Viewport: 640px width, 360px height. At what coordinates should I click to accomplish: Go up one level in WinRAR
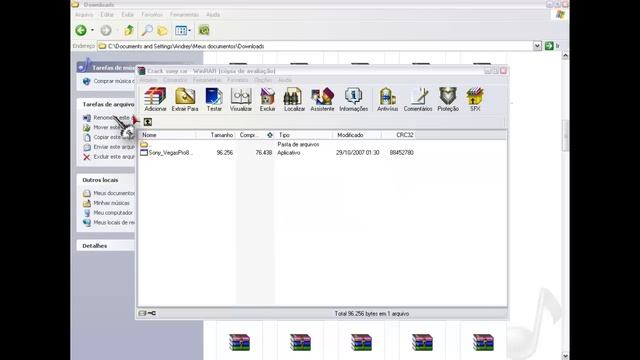click(148, 122)
